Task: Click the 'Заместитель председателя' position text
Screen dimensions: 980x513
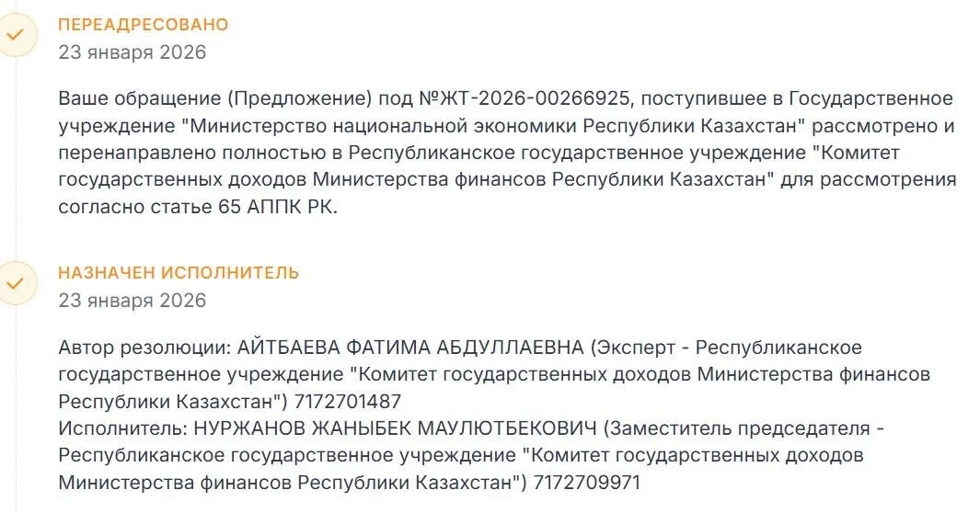Action: click(741, 428)
